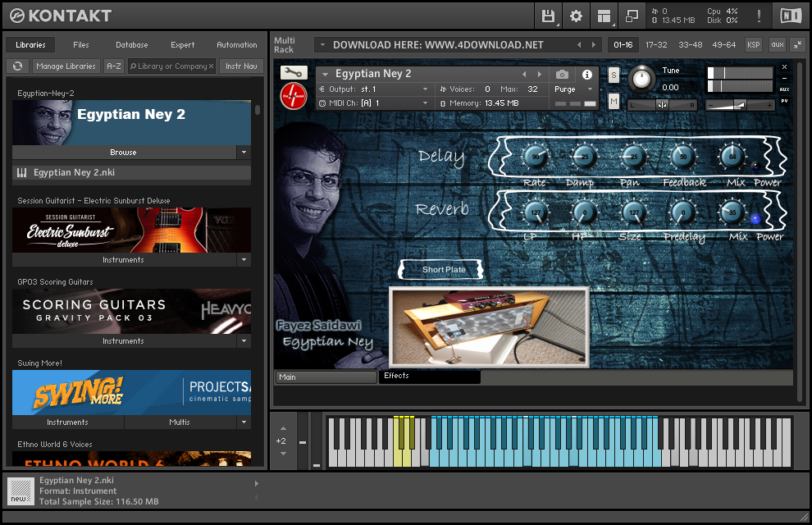Click the Tune knob
Image resolution: width=812 pixels, height=525 pixels.
pyautogui.click(x=641, y=79)
